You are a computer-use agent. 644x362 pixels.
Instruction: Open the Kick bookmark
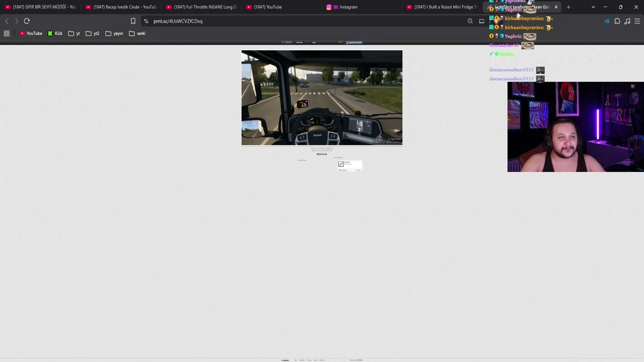[55, 33]
